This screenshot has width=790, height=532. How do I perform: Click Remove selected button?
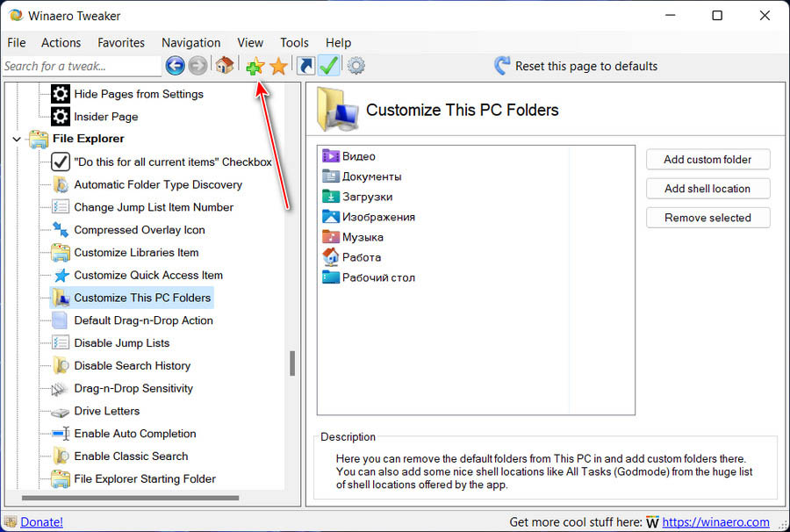[x=707, y=218]
